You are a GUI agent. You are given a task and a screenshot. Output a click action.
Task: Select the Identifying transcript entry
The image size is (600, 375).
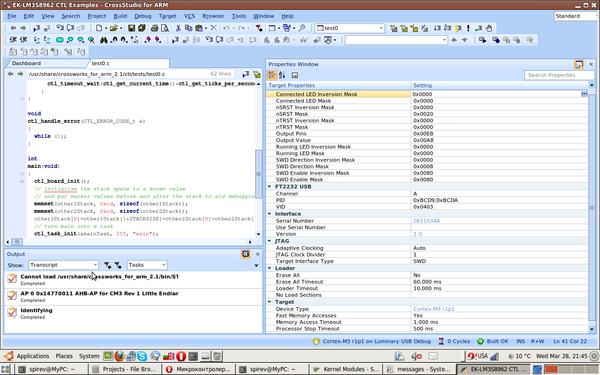tap(133, 313)
